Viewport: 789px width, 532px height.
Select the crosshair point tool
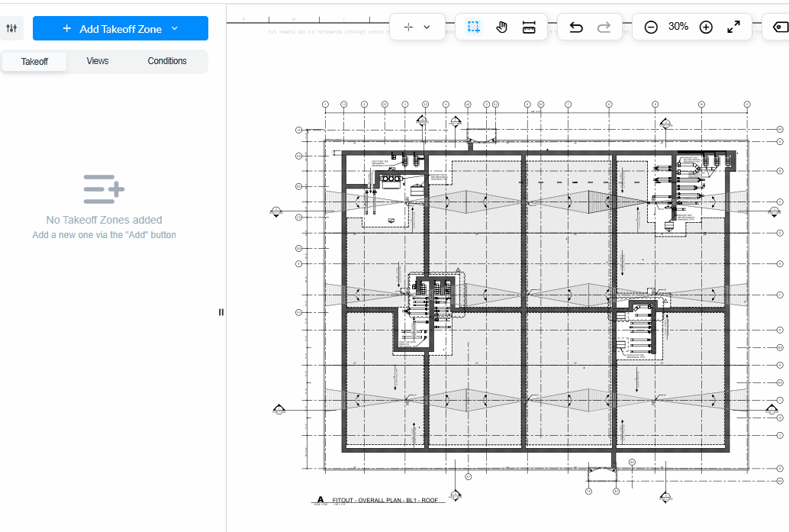point(408,27)
